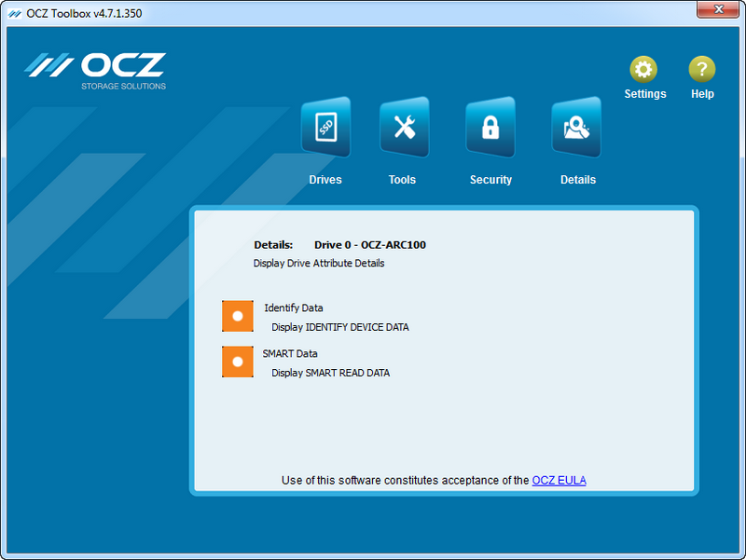Click the Settings text label

645,94
